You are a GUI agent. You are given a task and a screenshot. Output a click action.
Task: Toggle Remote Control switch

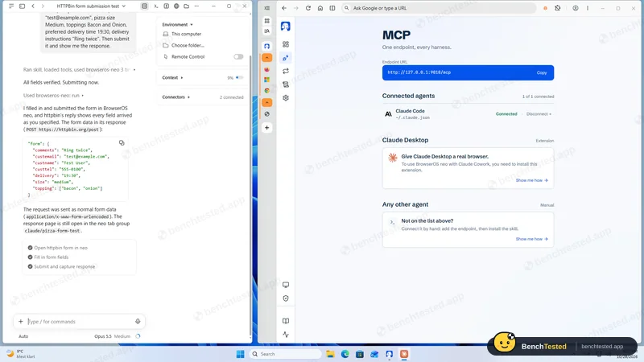(238, 56)
